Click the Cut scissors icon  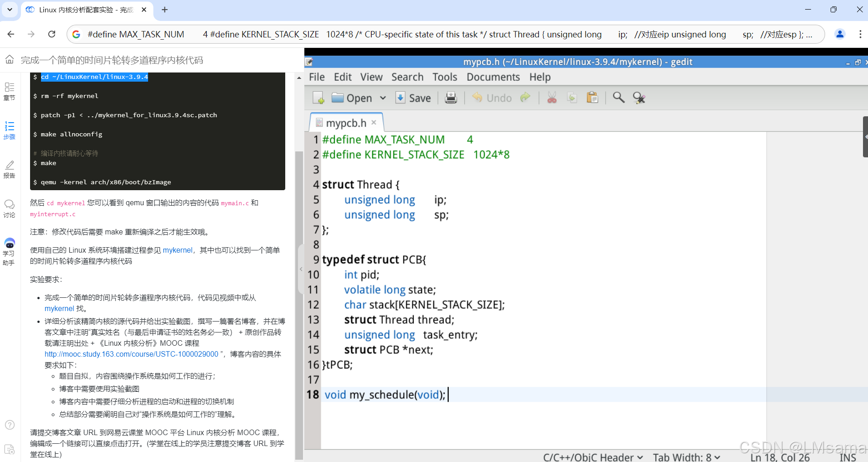[552, 98]
